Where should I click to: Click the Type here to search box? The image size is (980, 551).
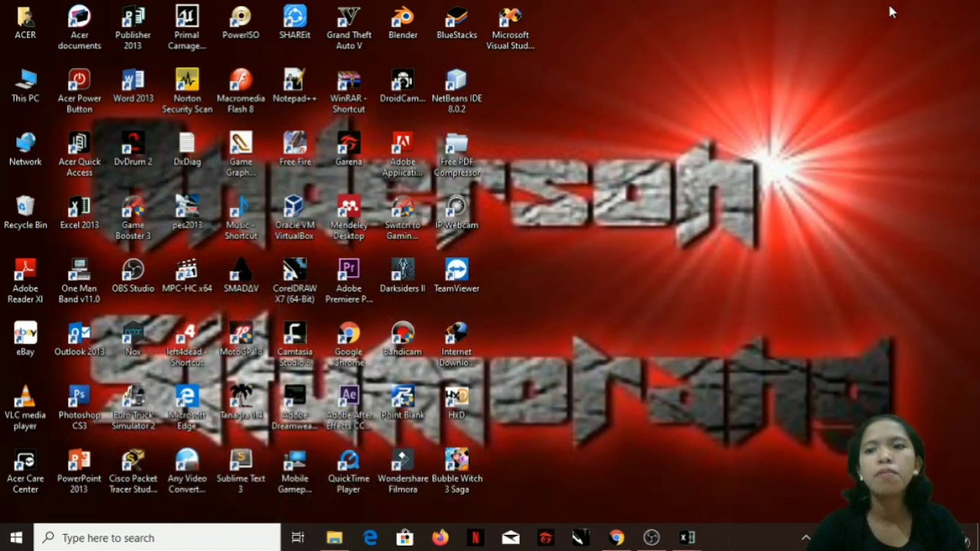point(158,537)
